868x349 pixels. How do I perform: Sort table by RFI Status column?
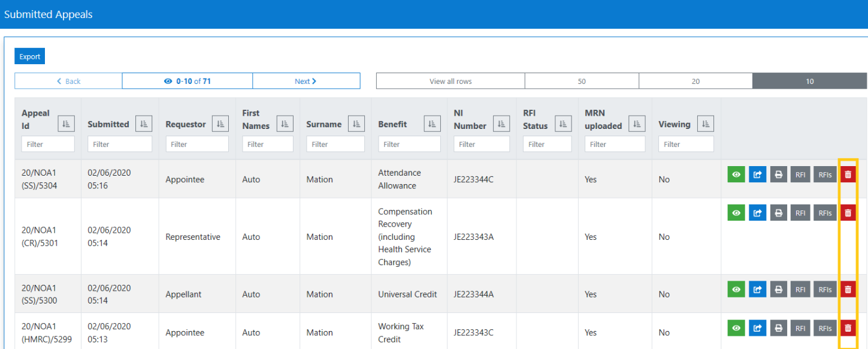(563, 124)
